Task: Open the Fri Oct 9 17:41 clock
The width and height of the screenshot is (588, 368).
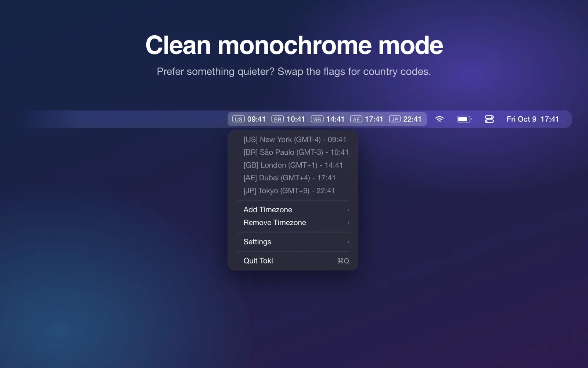Action: 533,119
